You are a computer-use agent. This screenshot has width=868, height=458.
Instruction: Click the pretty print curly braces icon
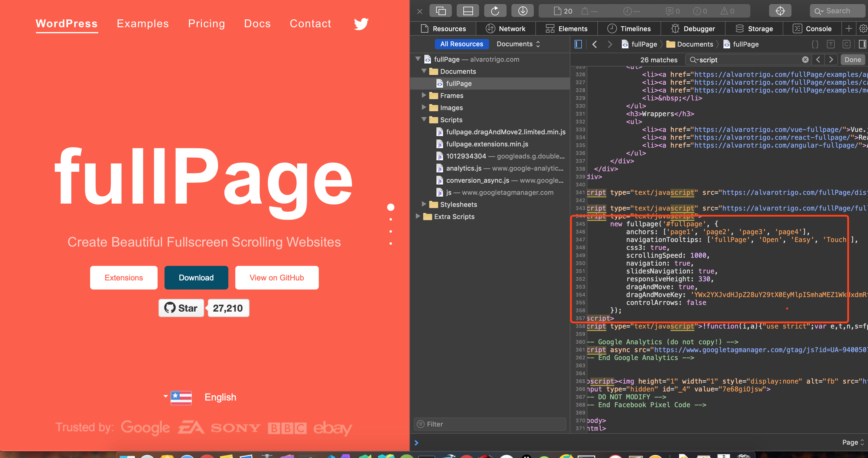(815, 44)
